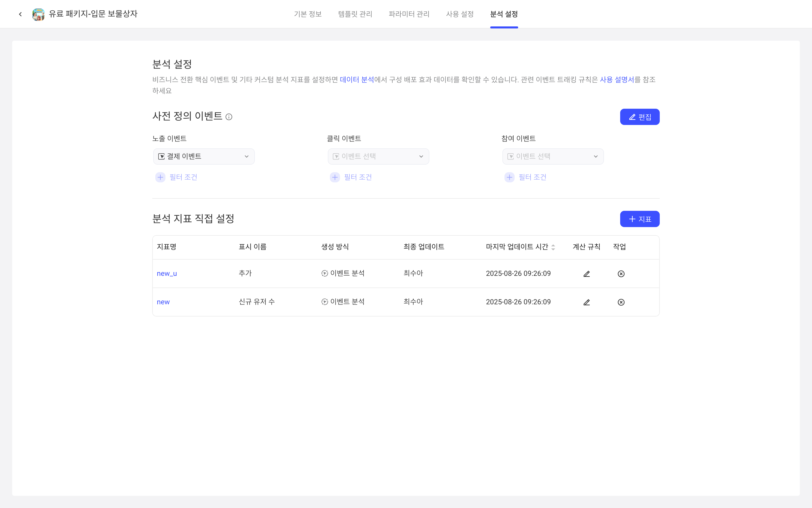Open the new metric link
Screen dimensions: 812x508
[x=163, y=302]
